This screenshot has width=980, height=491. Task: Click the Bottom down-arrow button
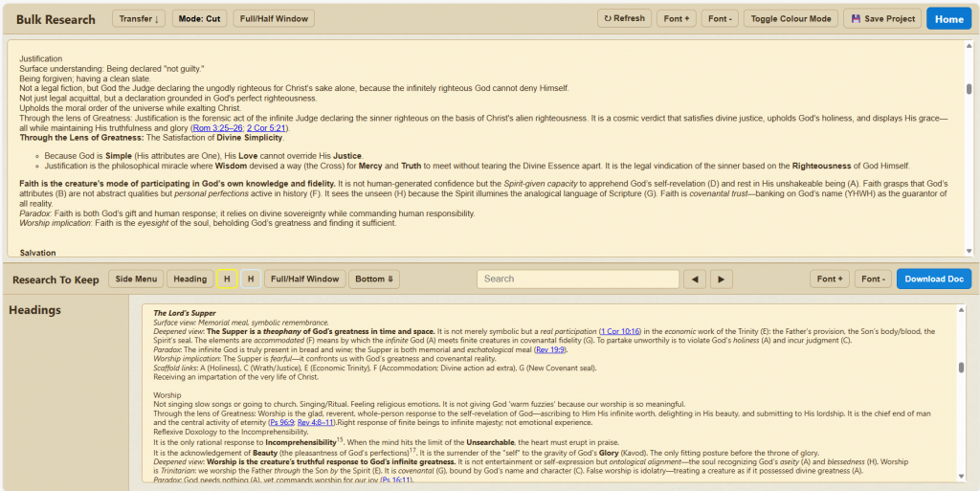point(373,279)
